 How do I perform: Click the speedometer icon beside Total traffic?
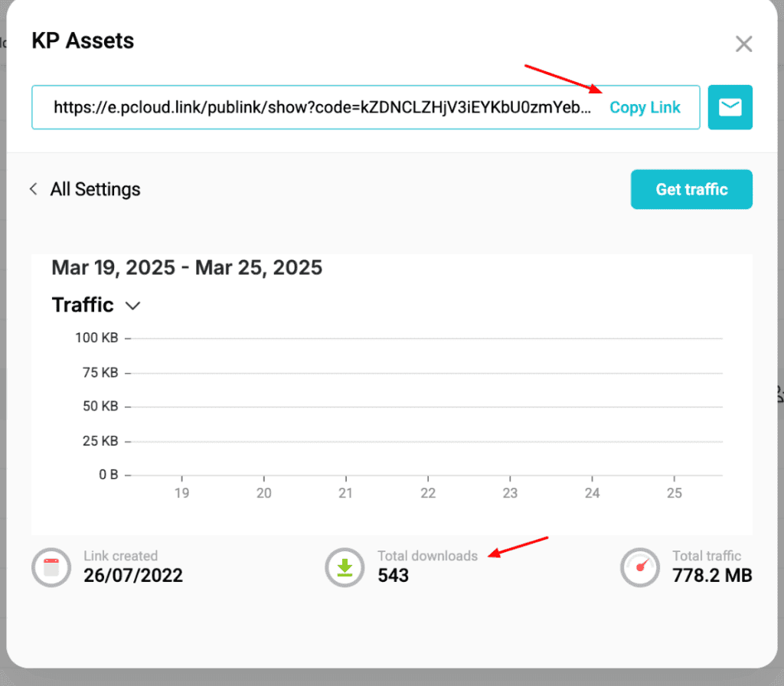coord(640,567)
